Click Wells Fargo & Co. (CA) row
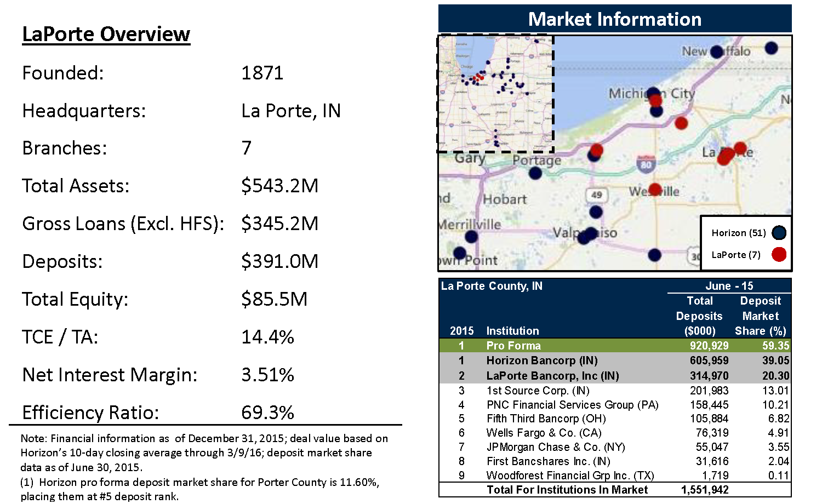 [x=615, y=433]
